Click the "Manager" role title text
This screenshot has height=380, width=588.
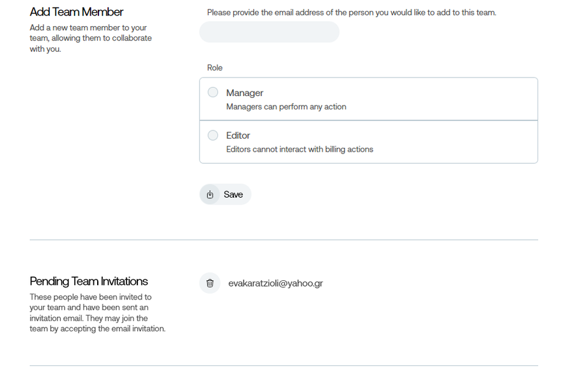(x=245, y=93)
